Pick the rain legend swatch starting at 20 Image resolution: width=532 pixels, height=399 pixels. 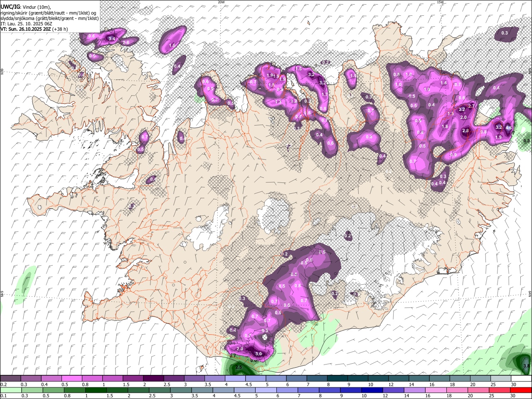tap(478, 390)
